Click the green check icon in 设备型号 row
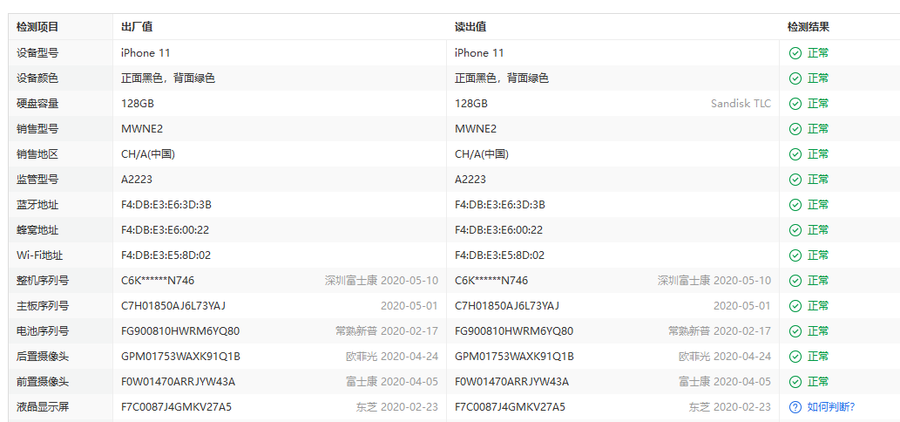The height and width of the screenshot is (422, 900). coord(795,53)
